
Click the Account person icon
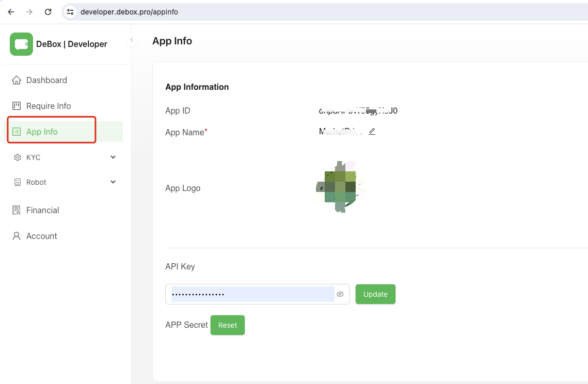(17, 236)
